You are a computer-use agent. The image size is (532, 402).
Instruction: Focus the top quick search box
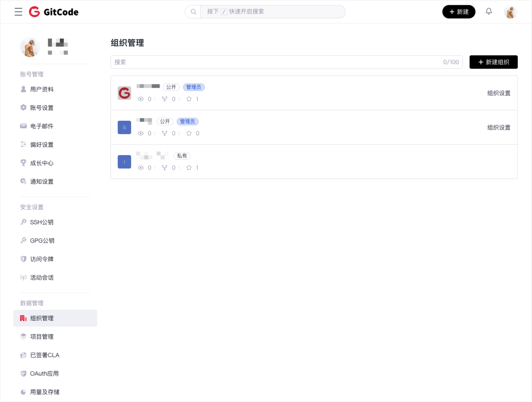point(272,12)
